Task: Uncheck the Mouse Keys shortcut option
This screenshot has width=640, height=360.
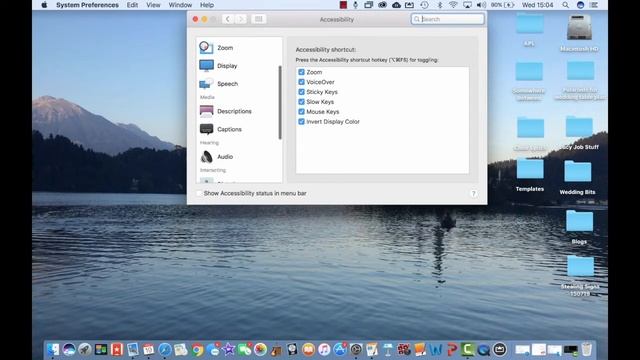Action: pos(301,111)
